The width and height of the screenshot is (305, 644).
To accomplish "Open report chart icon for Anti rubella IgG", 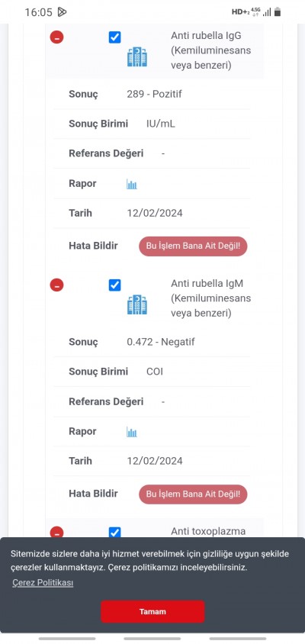I will tap(131, 184).
